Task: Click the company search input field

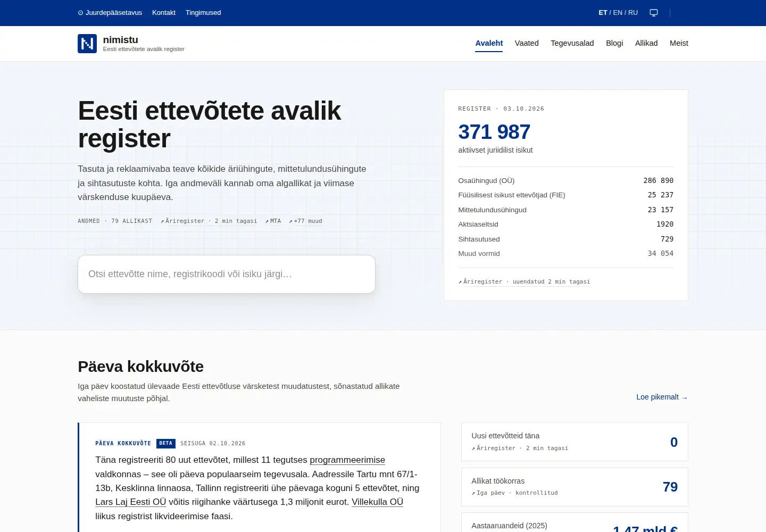Action: 227,274
